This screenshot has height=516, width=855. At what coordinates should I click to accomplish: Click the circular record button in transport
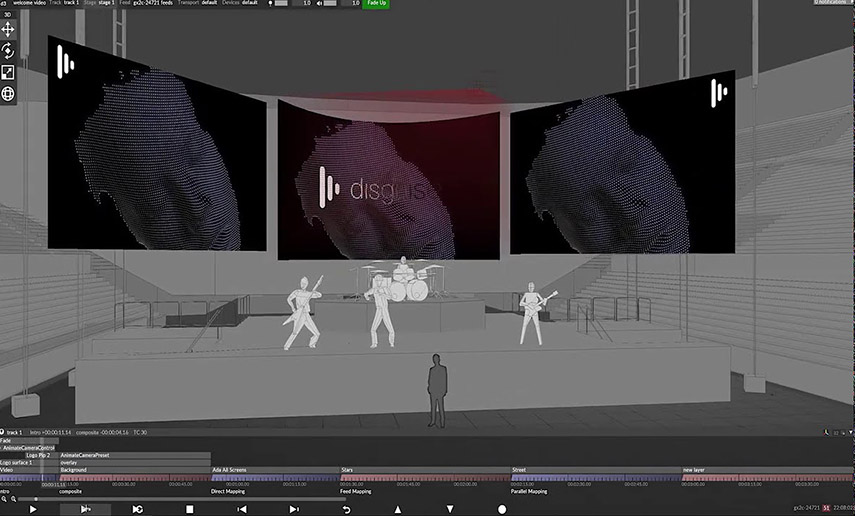[502, 509]
